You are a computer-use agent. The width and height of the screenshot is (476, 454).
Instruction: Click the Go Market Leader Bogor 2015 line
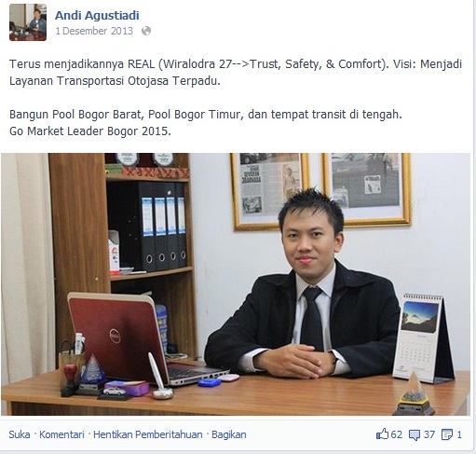(90, 131)
